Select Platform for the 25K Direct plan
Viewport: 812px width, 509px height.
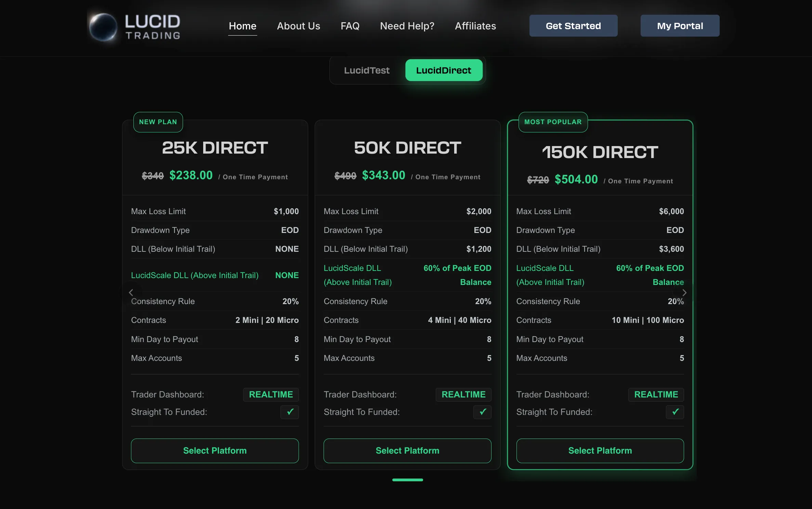[x=215, y=451]
